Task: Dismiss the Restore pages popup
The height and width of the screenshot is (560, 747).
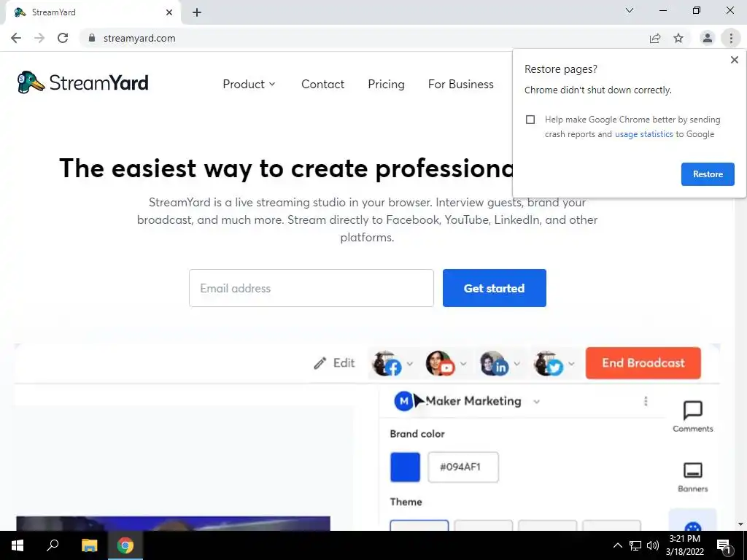Action: (x=734, y=60)
